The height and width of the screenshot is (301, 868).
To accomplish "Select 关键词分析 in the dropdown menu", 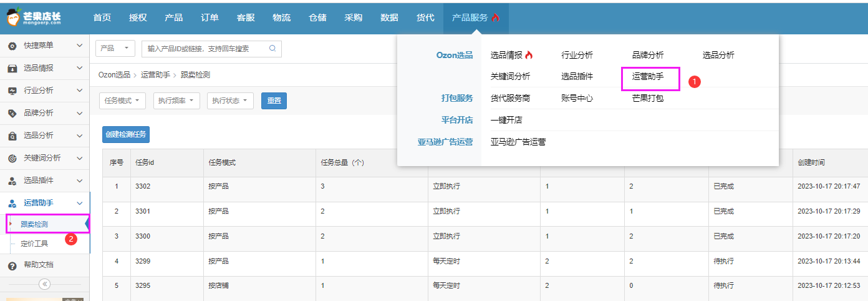I will [510, 77].
